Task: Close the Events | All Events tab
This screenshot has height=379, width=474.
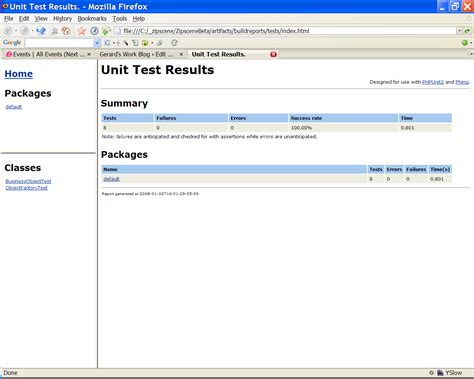Action: [89, 54]
